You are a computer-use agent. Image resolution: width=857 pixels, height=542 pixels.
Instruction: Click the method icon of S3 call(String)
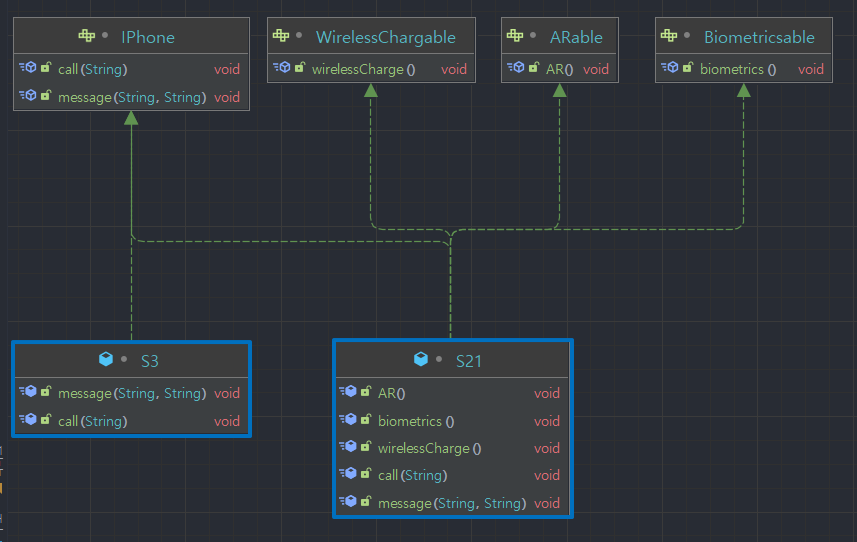28,420
